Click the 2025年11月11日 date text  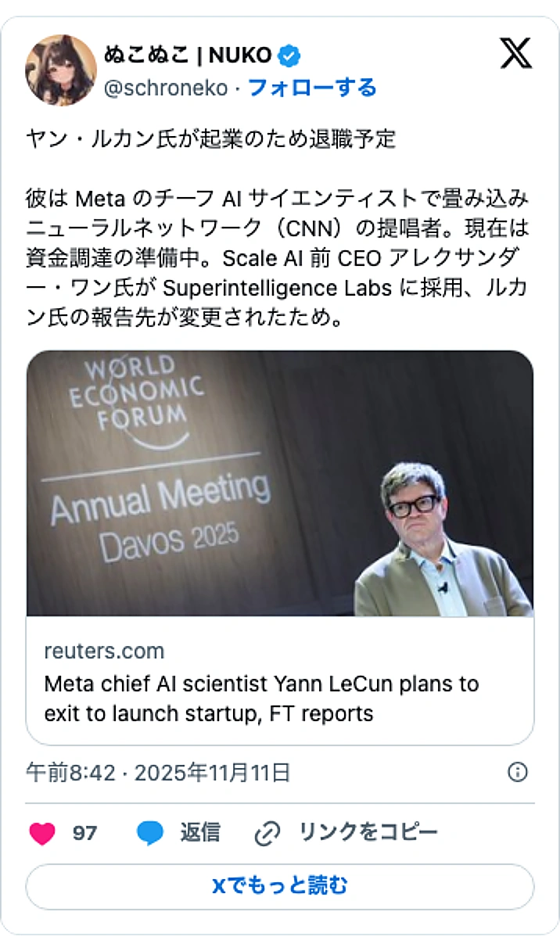tap(213, 772)
